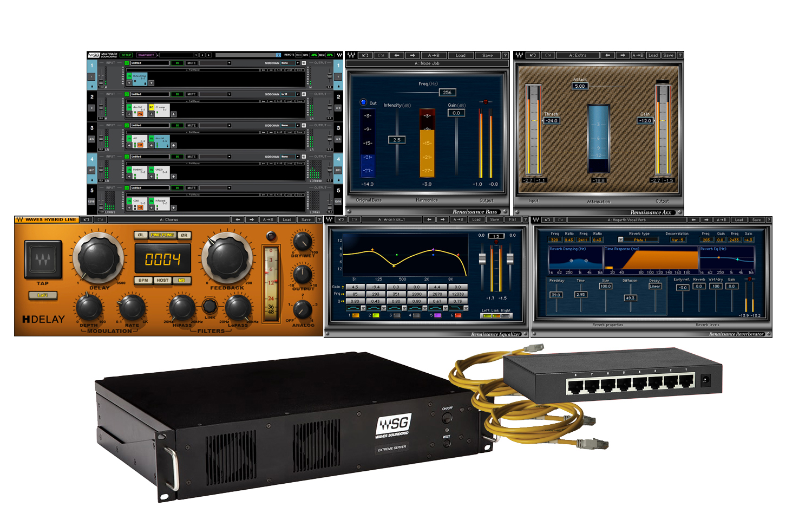Click the help question mark in Renaissance Reverberator
Image resolution: width=812 pixels, height=519 pixels.
[768, 219]
